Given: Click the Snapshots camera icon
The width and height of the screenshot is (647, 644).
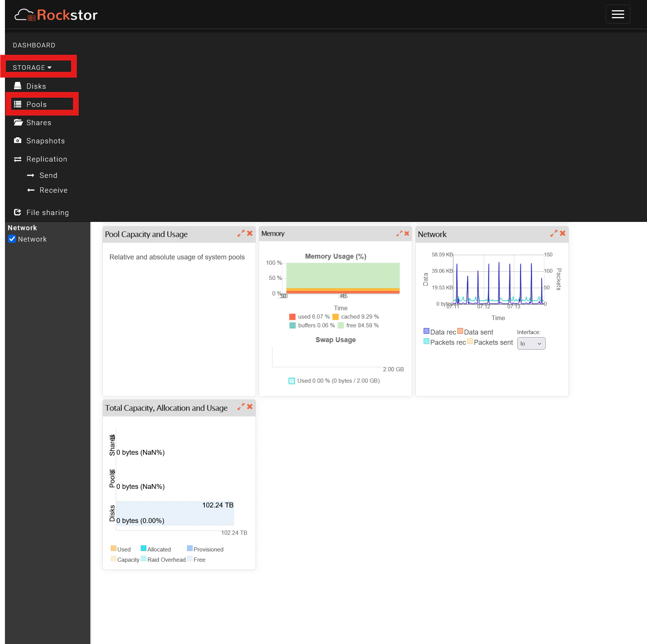Looking at the screenshot, I should tap(17, 140).
